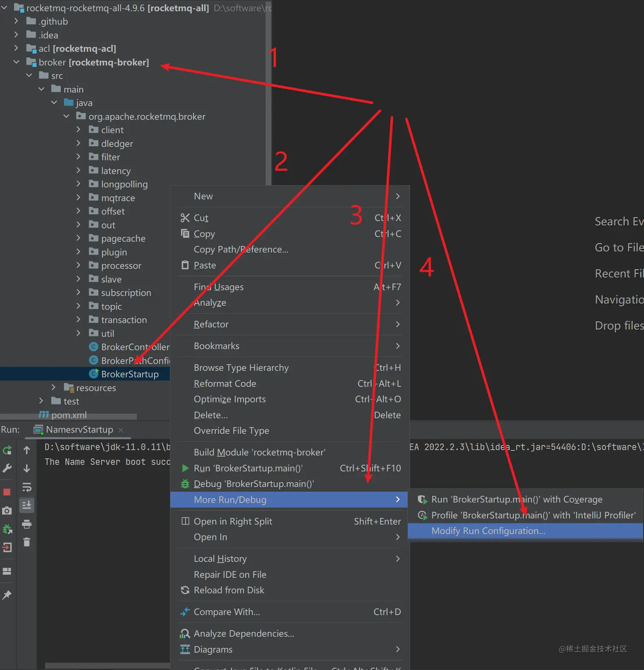Viewport: 644px width, 670px height.
Task: Click the exit sign-out icon in Run toolbar
Action: [x=7, y=547]
